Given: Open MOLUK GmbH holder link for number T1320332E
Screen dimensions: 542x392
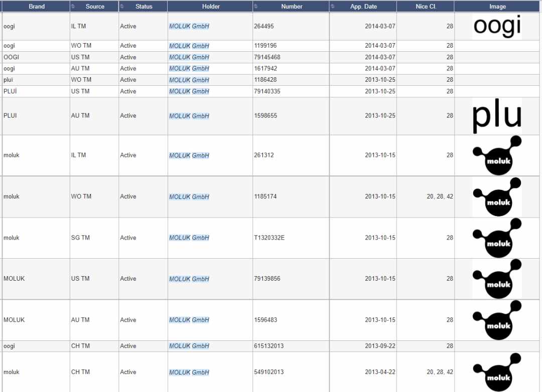Looking at the screenshot, I should [x=189, y=238].
